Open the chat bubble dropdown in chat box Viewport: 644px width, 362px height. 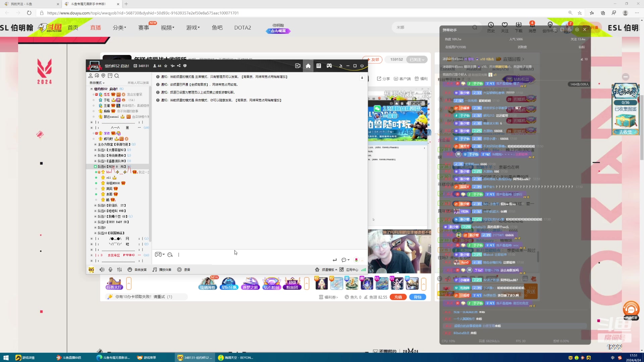point(345,260)
